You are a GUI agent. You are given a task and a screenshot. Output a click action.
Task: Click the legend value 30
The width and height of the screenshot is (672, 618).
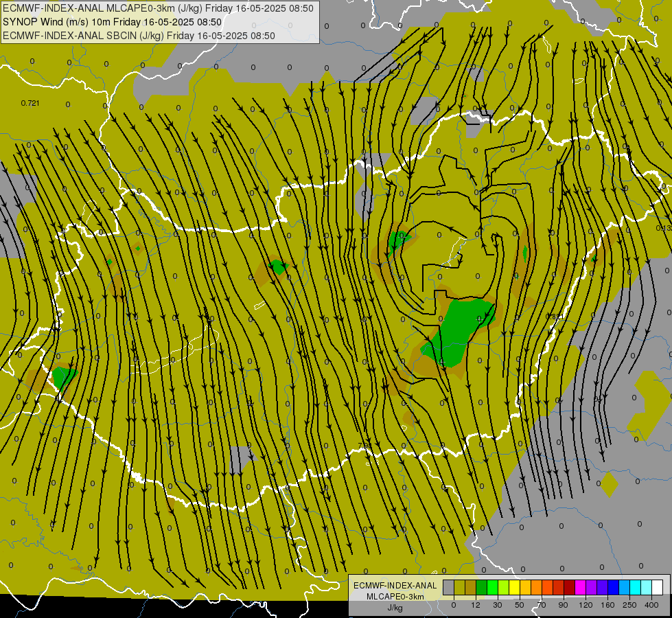pyautogui.click(x=498, y=605)
